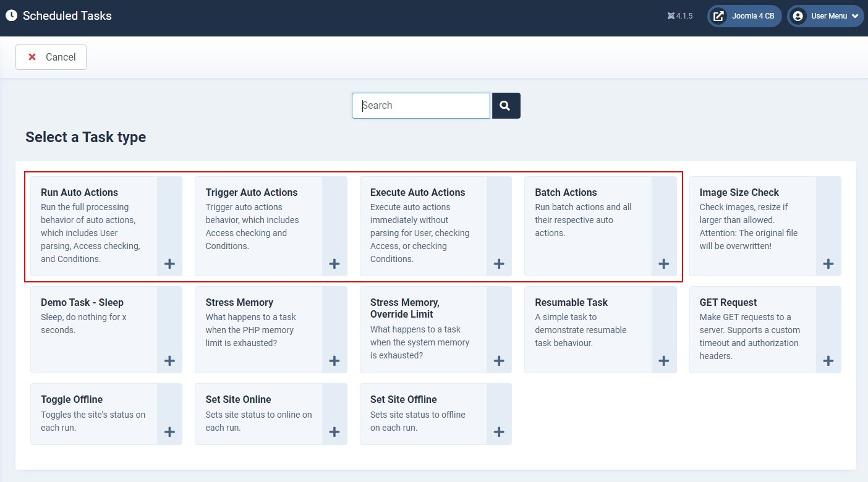Screen dimensions: 868x482
Task: Choose the Resumable Task task type
Action: pyautogui.click(x=600, y=329)
